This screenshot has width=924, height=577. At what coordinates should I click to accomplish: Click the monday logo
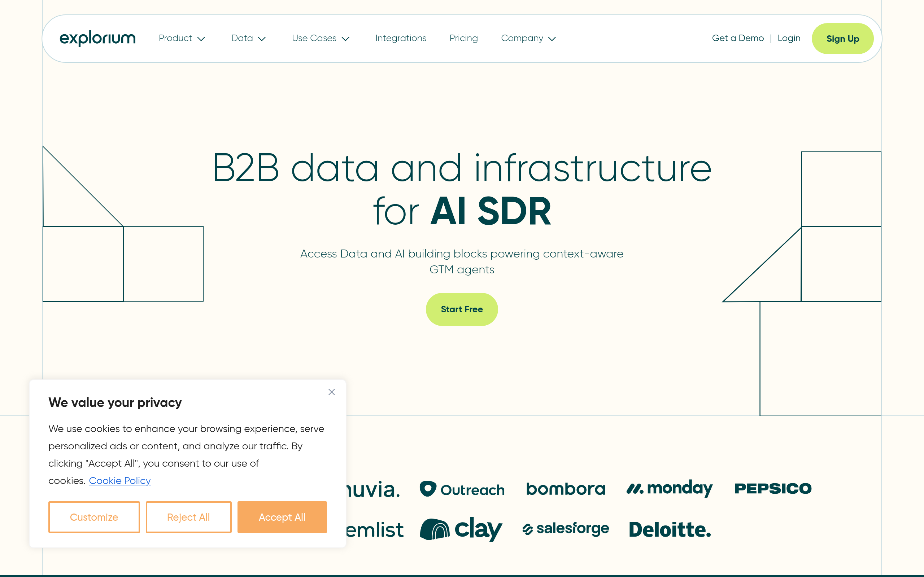point(669,488)
